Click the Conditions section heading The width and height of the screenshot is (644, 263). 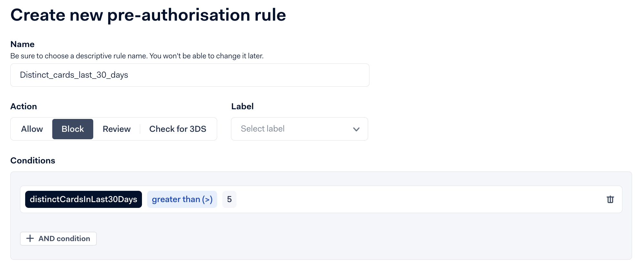[33, 161]
